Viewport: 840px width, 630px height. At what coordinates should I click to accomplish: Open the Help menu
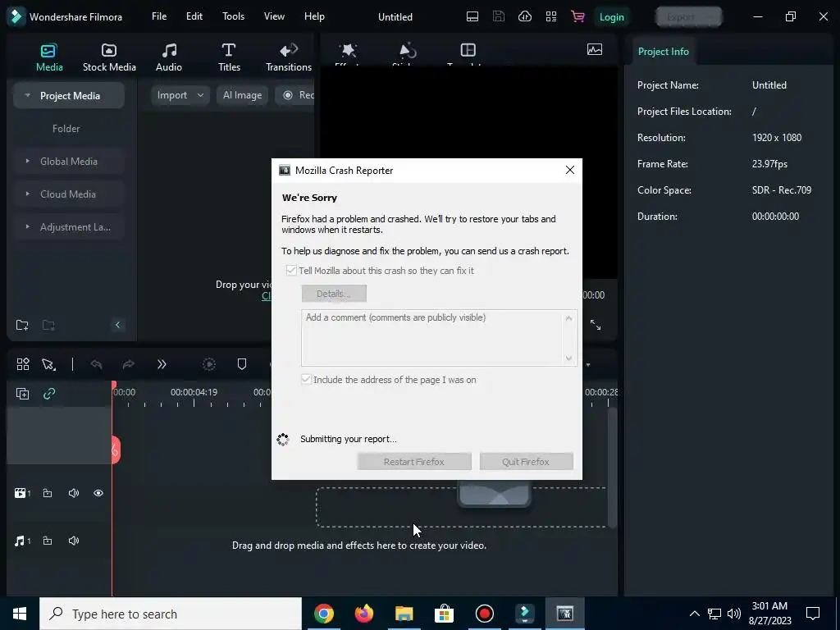tap(314, 16)
